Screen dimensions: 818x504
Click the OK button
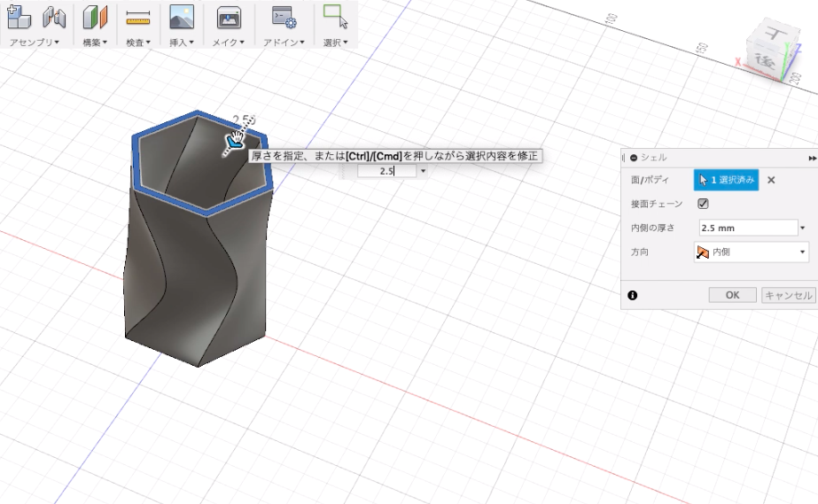[732, 295]
